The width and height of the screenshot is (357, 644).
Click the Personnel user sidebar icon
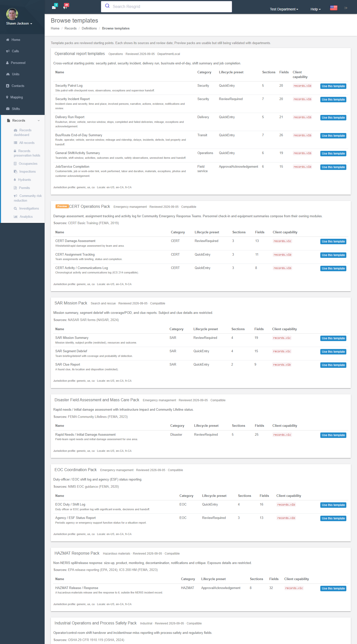pyautogui.click(x=7, y=63)
